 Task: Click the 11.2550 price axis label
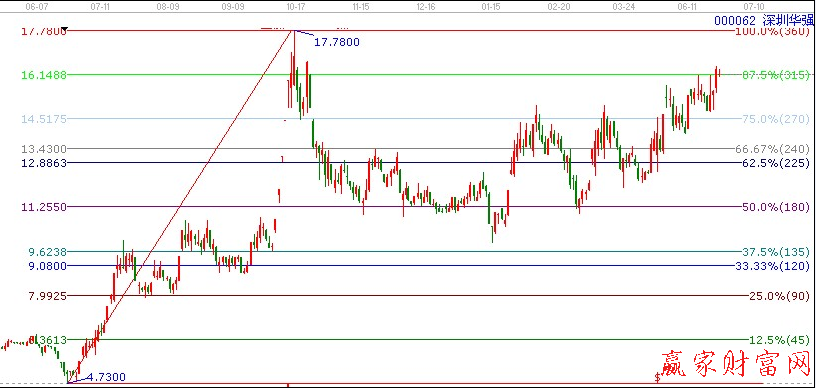44,207
